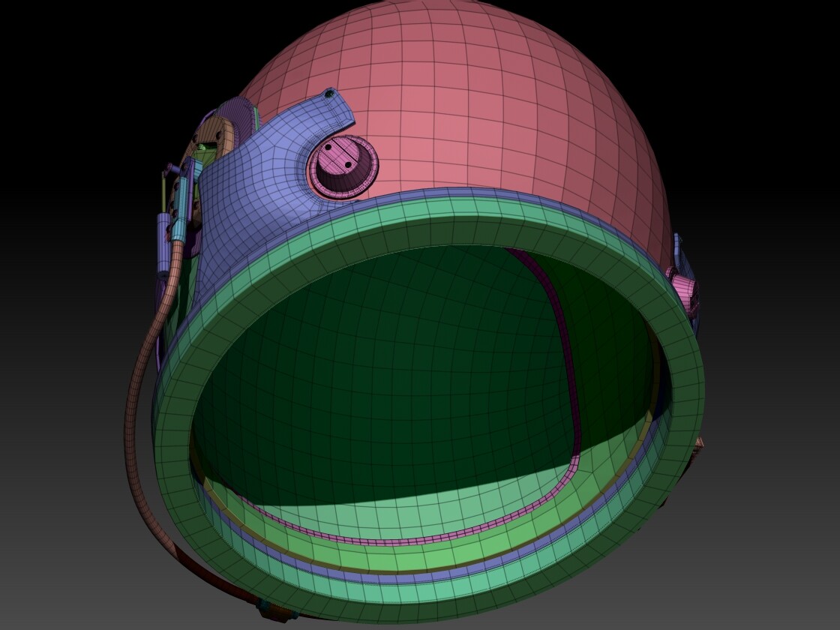Select the hinge bolt on the knob plate
Image resolution: width=840 pixels, height=630 pixels.
coord(328,148)
